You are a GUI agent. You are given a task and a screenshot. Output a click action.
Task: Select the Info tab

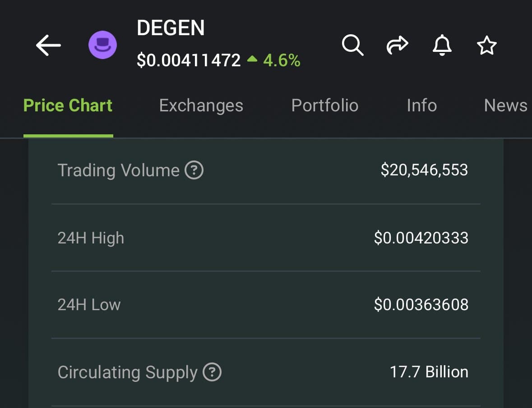pos(421,105)
